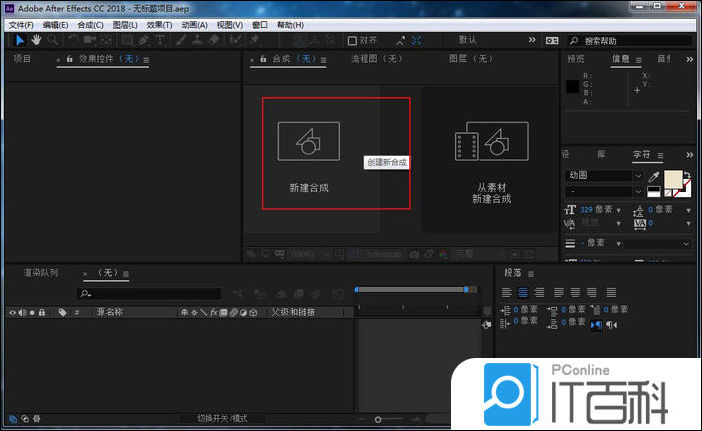
Task: Toggle lock on 效果控件 panel
Action: pos(69,59)
